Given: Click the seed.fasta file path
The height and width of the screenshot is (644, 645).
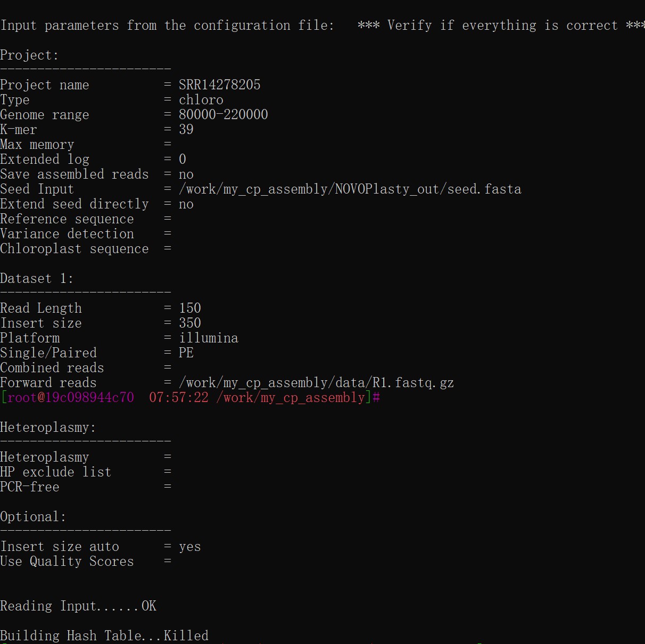Looking at the screenshot, I should pyautogui.click(x=350, y=189).
